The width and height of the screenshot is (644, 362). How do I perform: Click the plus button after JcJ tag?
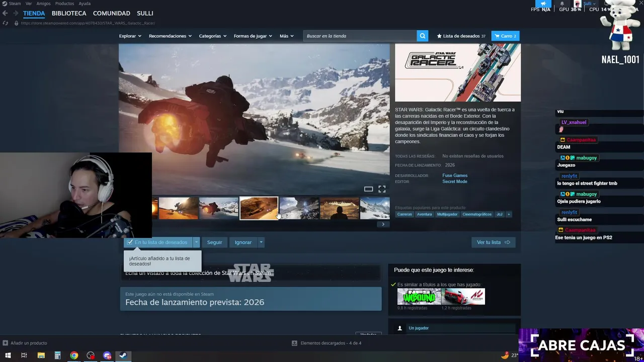[509, 214]
